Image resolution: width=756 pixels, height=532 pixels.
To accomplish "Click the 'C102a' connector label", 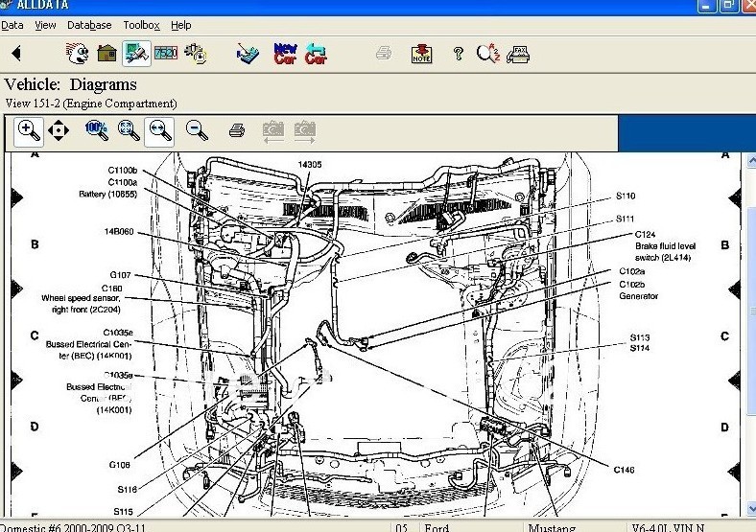I will tap(631, 271).
